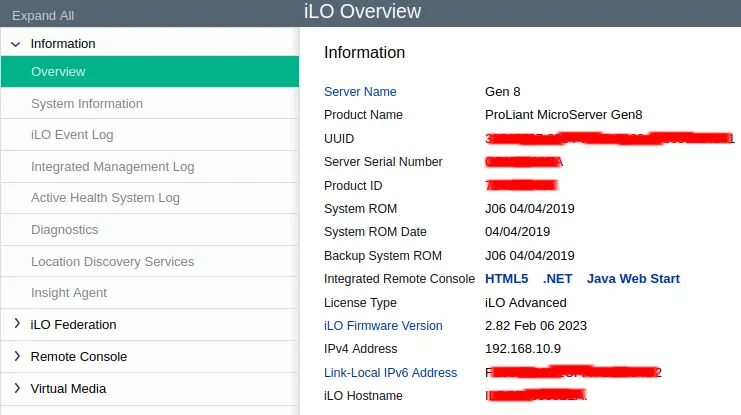This screenshot has width=741, height=415.
Task: Click the 'iLO Overview' page title
Action: 362,11
